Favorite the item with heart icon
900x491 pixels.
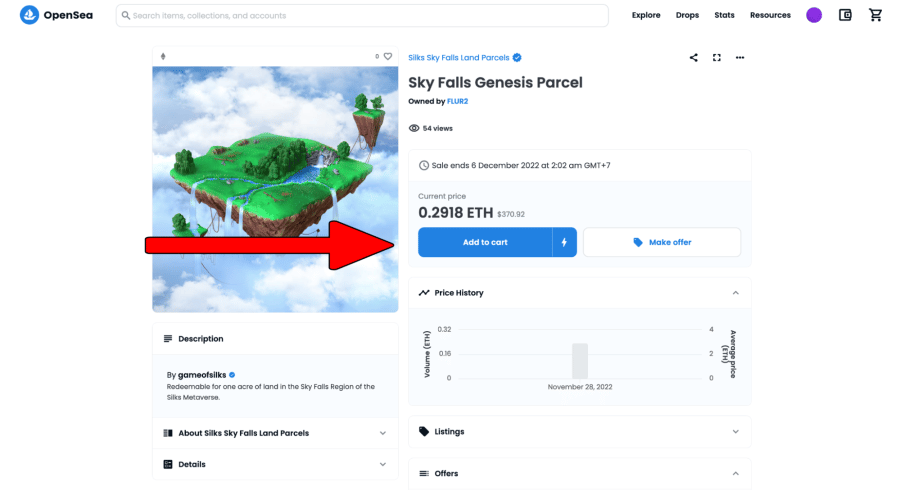[388, 56]
